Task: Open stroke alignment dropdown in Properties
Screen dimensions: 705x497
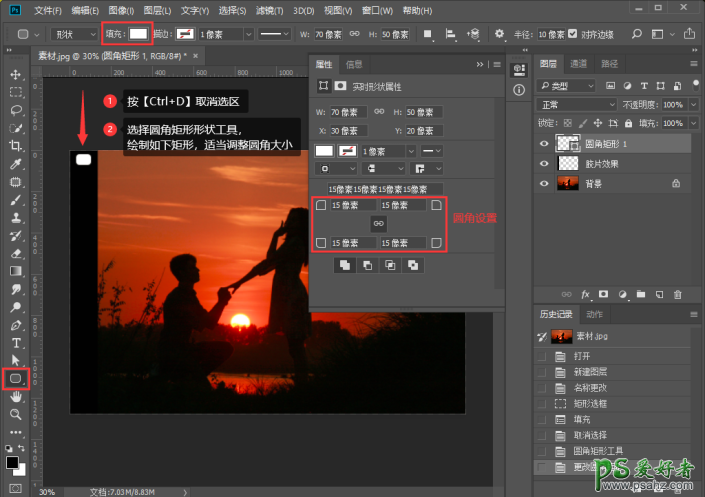Action: click(336, 169)
